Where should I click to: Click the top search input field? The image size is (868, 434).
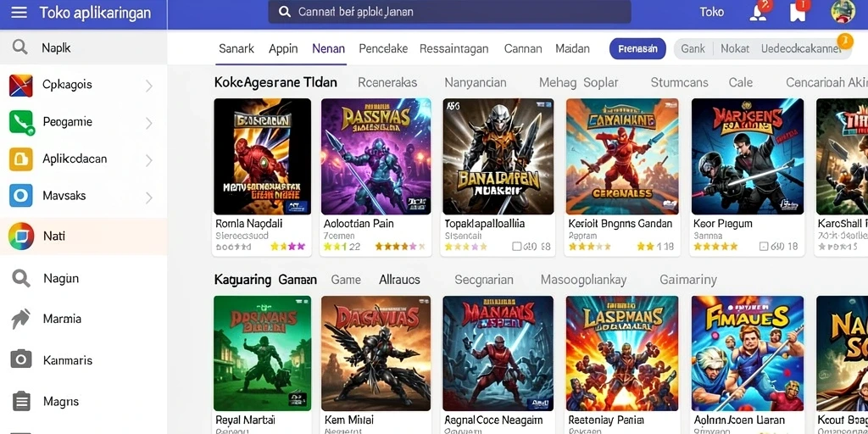(x=449, y=12)
